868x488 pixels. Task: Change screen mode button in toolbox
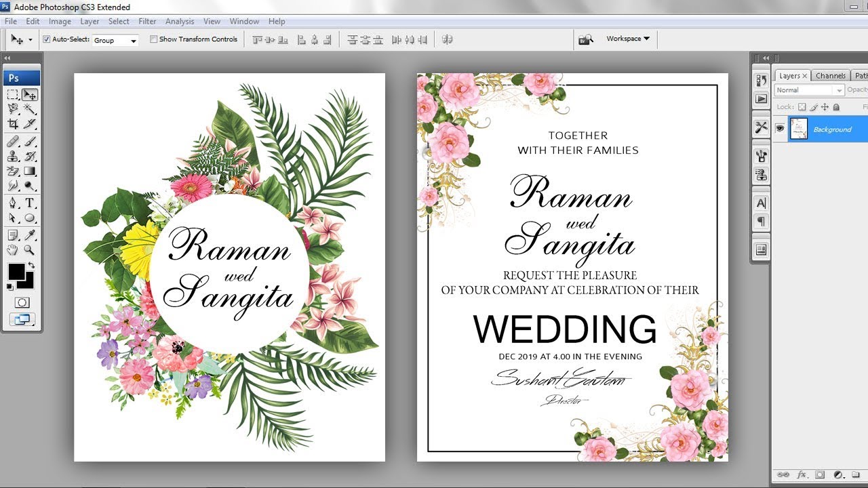pos(22,319)
